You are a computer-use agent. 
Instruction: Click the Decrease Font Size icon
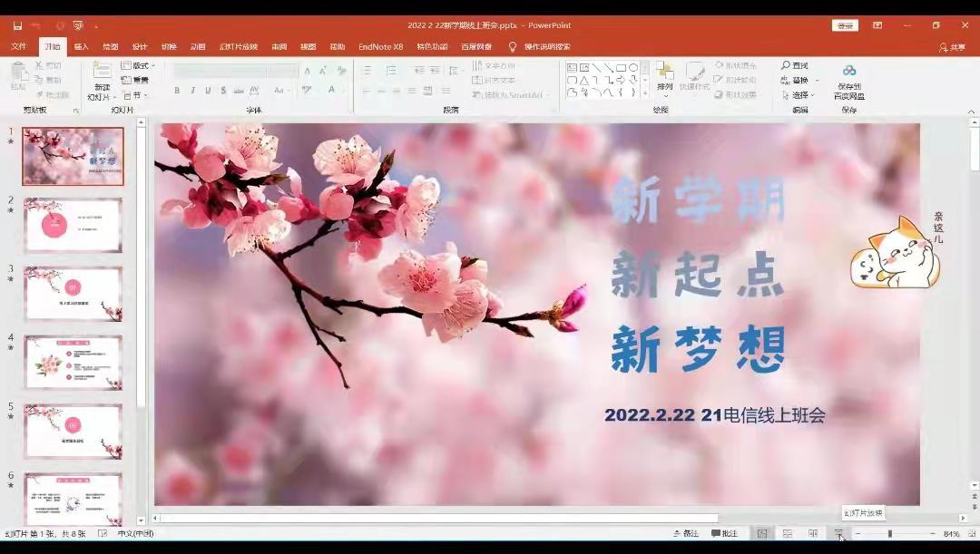pyautogui.click(x=322, y=72)
